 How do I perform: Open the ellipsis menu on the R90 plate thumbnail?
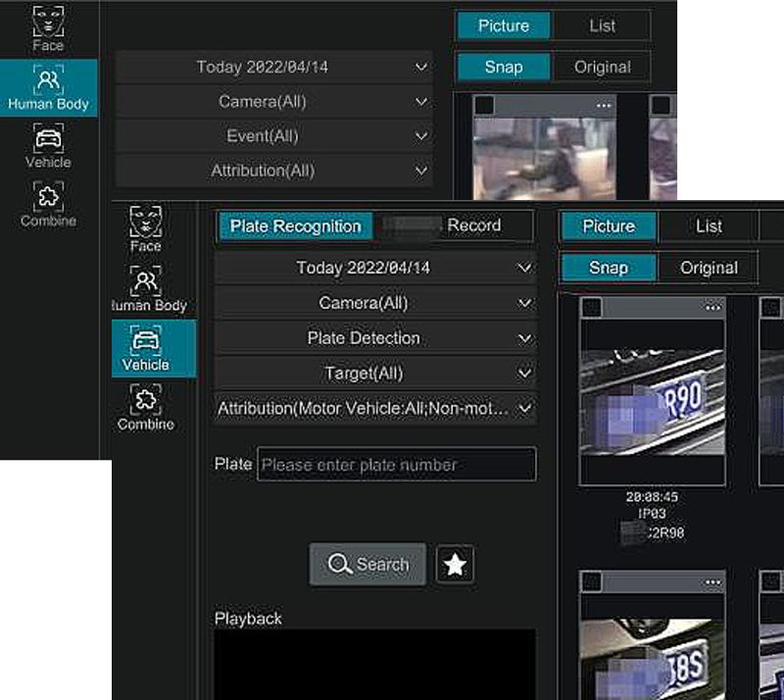711,306
